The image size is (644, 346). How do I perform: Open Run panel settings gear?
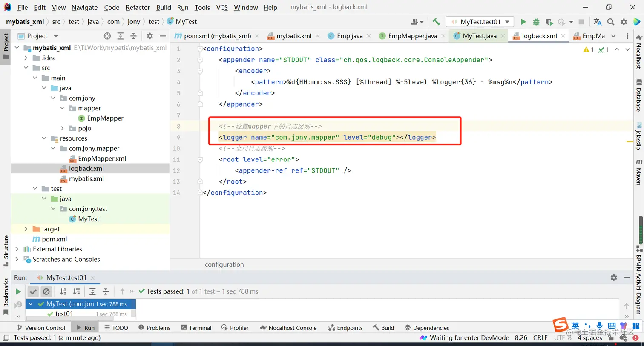click(614, 277)
